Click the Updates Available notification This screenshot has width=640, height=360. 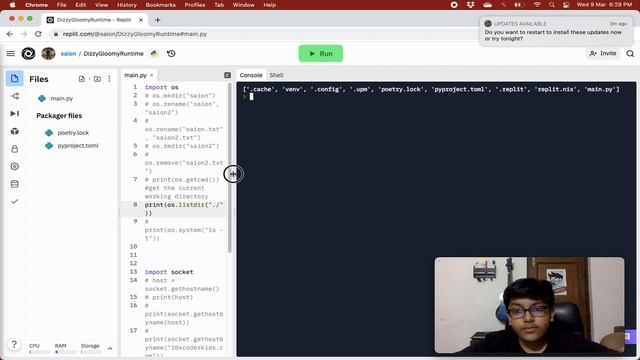point(556,31)
